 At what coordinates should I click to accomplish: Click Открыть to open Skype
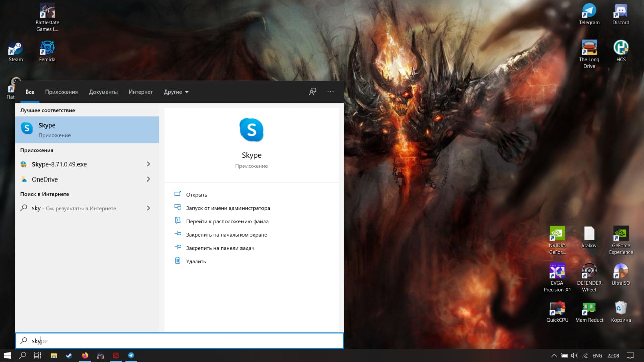click(196, 195)
